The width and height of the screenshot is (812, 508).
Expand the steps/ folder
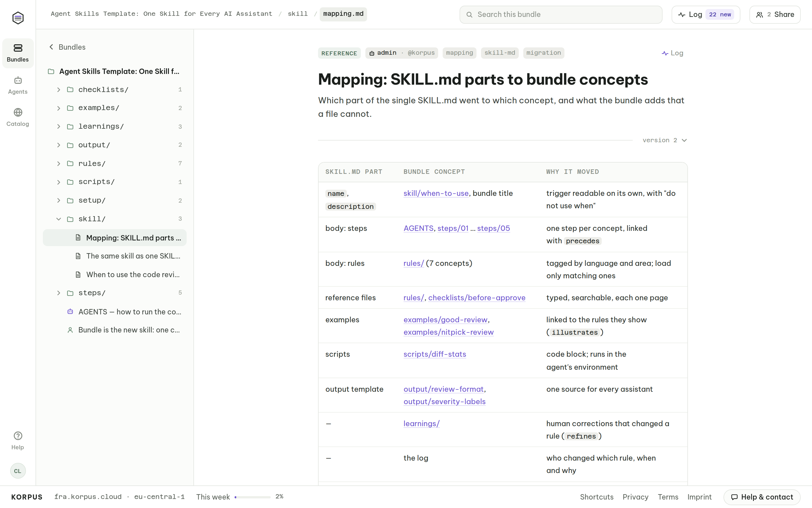(59, 293)
